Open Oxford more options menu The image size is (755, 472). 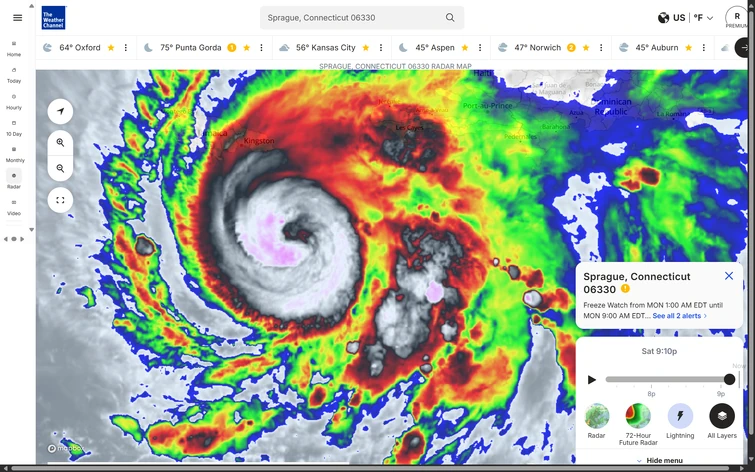[x=126, y=47]
